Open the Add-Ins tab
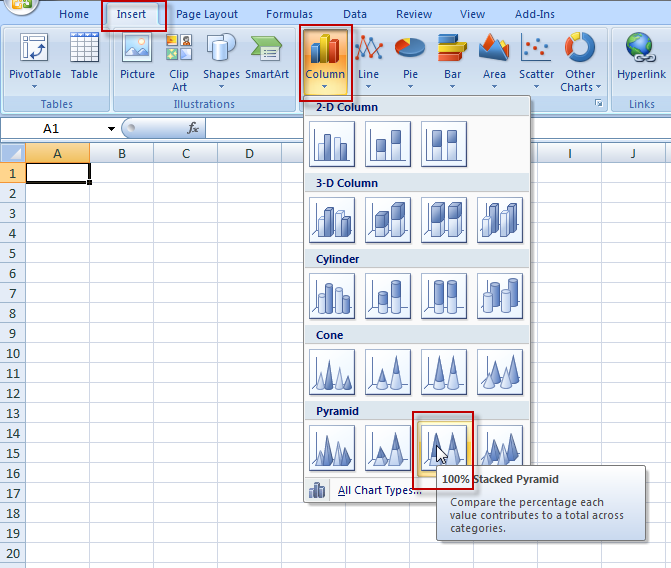 [x=534, y=14]
